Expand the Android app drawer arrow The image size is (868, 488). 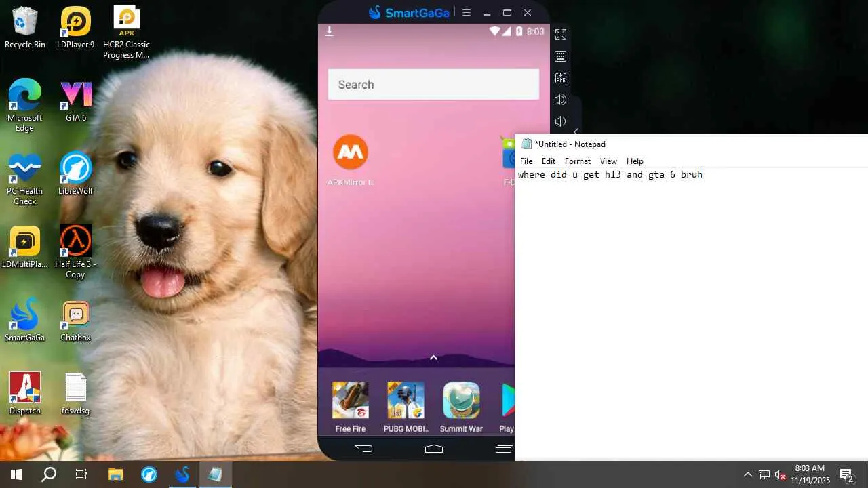tap(434, 357)
